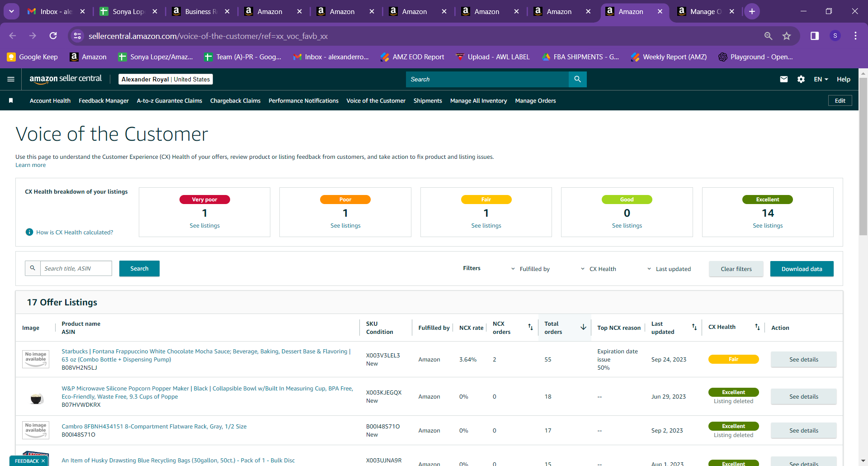The width and height of the screenshot is (868, 466).
Task: Bookmark this page with the star icon
Action: [x=787, y=36]
